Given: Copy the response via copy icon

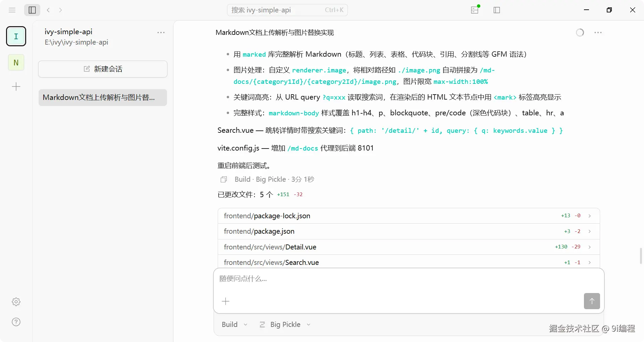Looking at the screenshot, I should pos(224,179).
